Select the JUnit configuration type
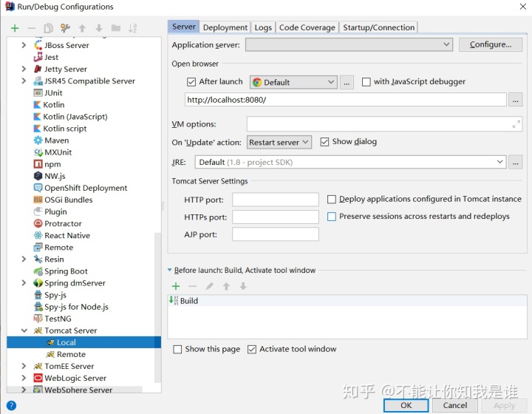 tap(53, 93)
